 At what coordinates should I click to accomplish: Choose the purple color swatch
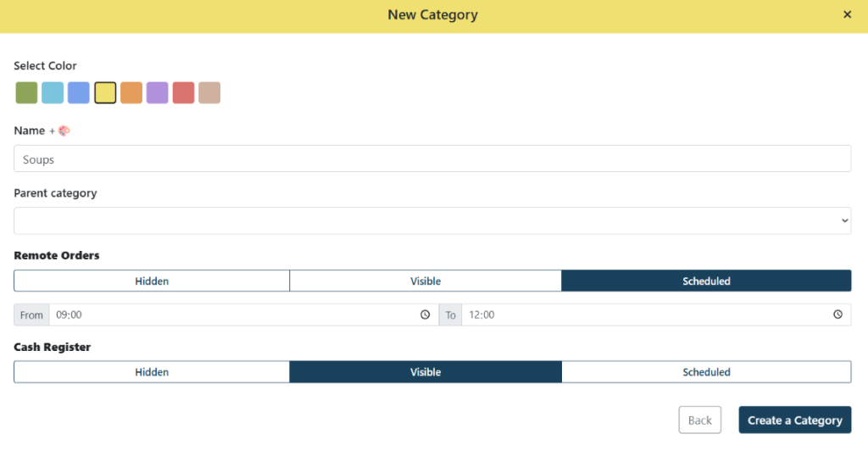[158, 92]
